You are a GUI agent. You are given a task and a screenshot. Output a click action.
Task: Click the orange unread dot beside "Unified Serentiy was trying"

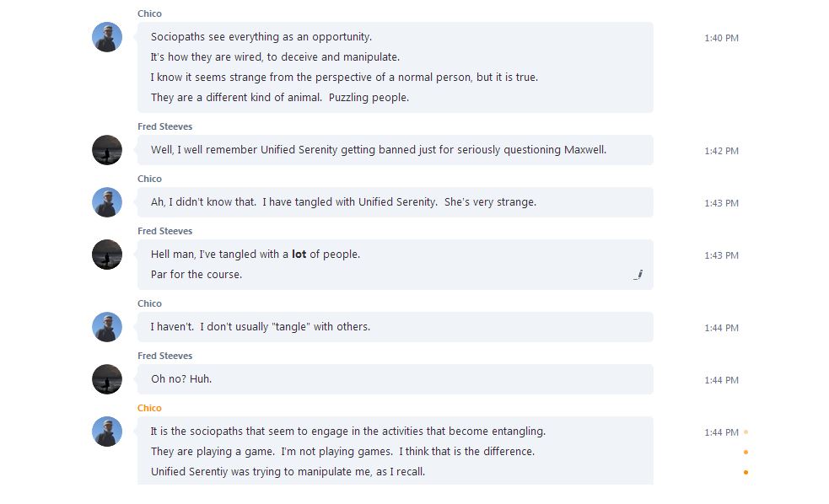[746, 472]
